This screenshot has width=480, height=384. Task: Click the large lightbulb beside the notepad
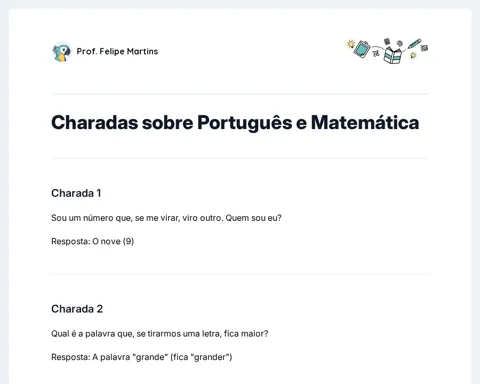click(x=350, y=44)
